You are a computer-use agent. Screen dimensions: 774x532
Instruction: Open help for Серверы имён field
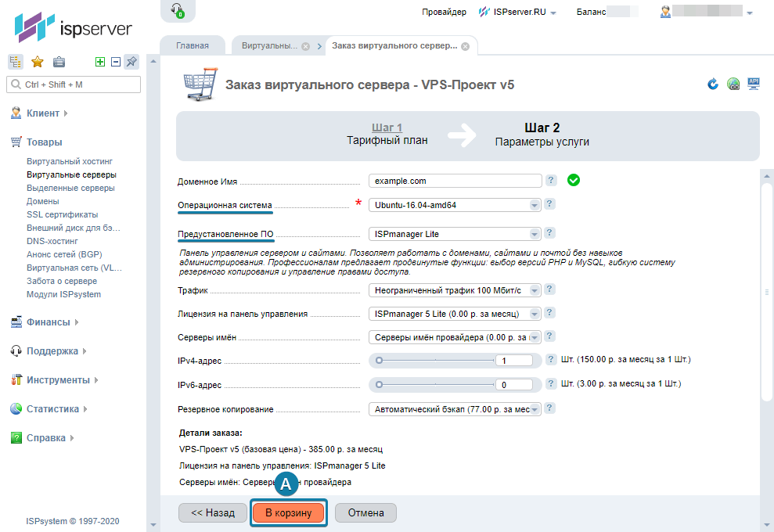549,336
